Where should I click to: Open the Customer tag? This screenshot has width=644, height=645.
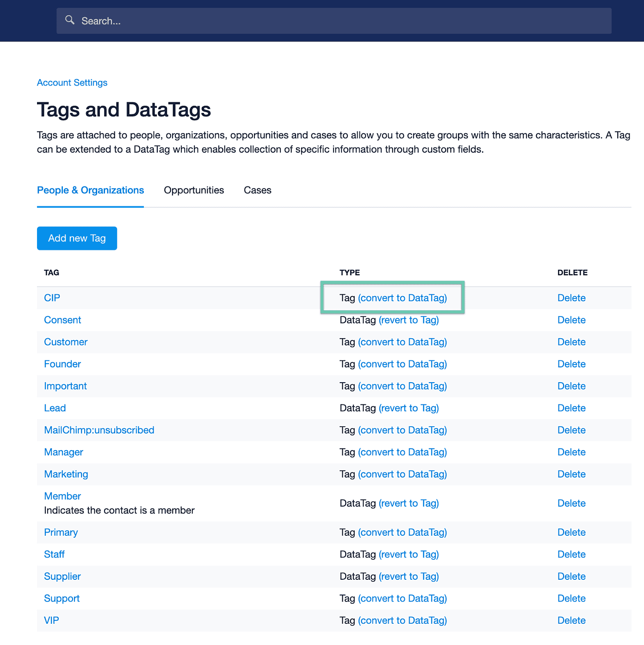[66, 342]
